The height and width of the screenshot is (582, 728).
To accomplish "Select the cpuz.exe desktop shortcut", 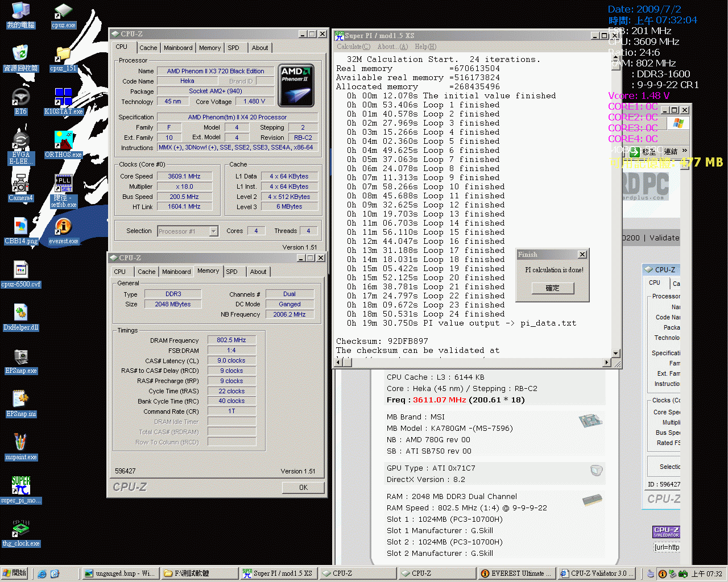I will [63, 15].
